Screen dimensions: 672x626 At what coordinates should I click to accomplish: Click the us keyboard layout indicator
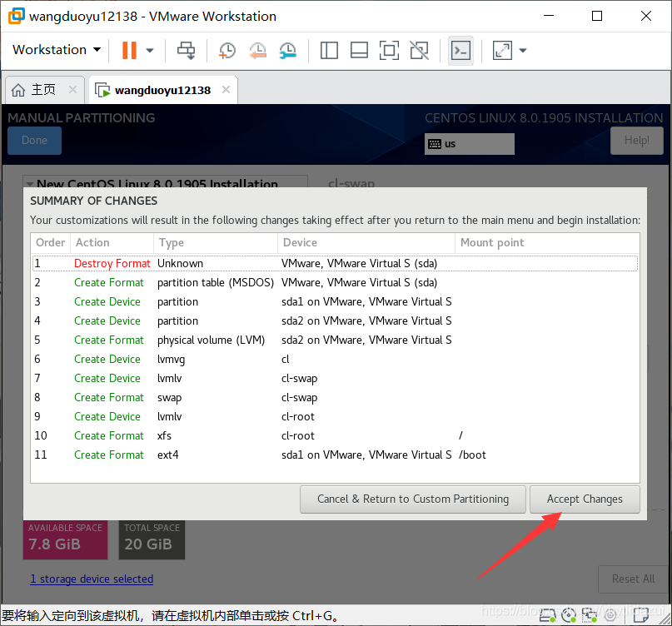pos(470,144)
